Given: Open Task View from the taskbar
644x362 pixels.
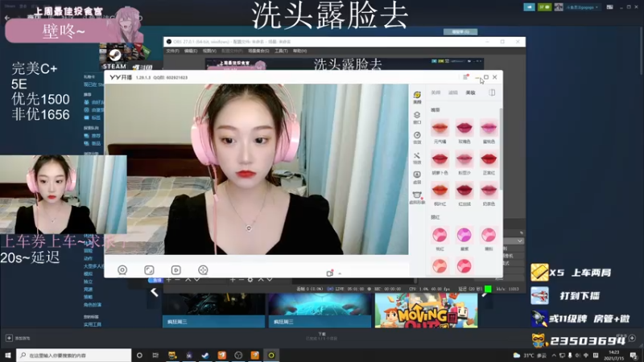Looking at the screenshot, I should (155, 355).
